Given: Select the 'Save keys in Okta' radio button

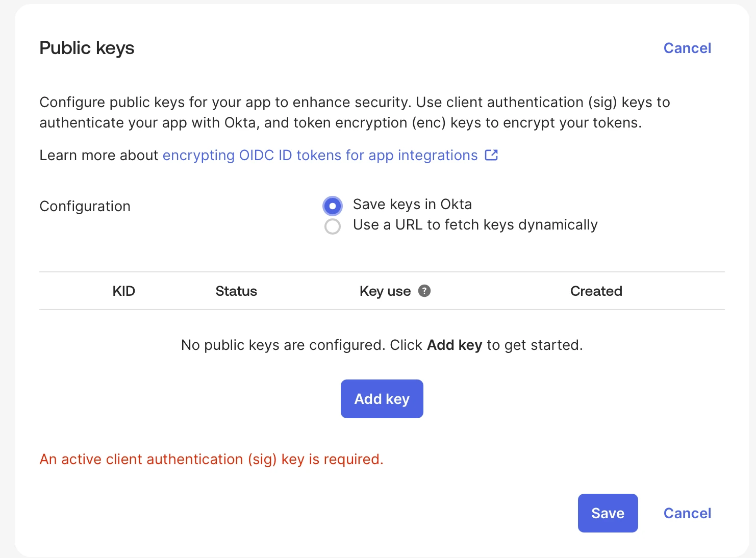Looking at the screenshot, I should [333, 206].
